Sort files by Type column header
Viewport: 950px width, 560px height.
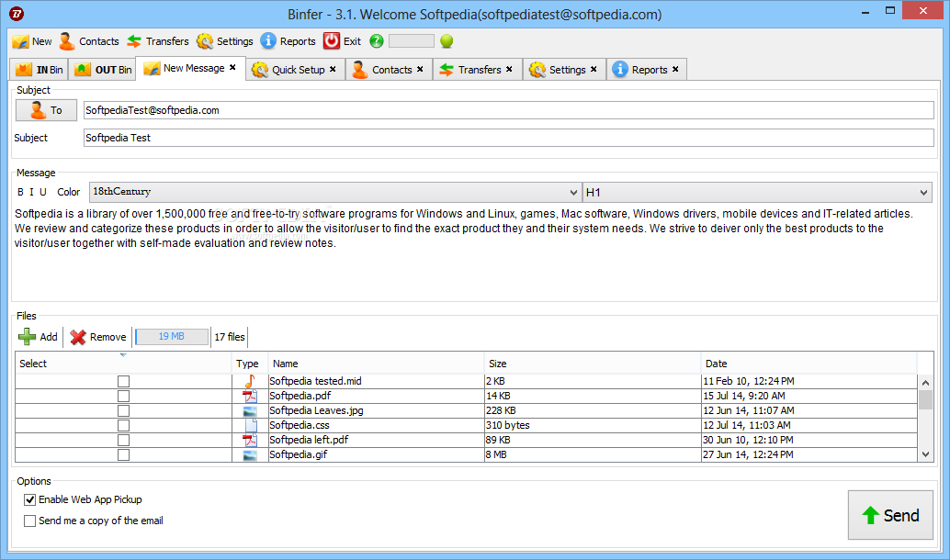250,364
